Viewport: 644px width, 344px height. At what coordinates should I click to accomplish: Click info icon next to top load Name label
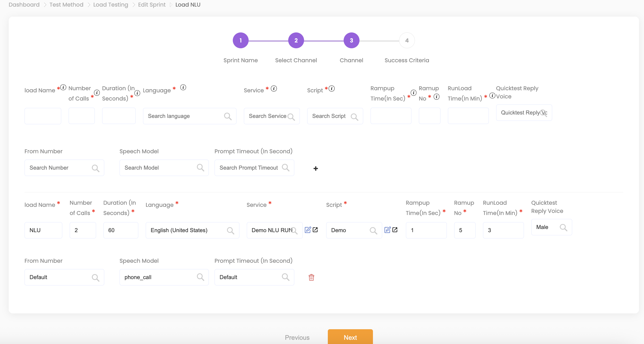(63, 87)
